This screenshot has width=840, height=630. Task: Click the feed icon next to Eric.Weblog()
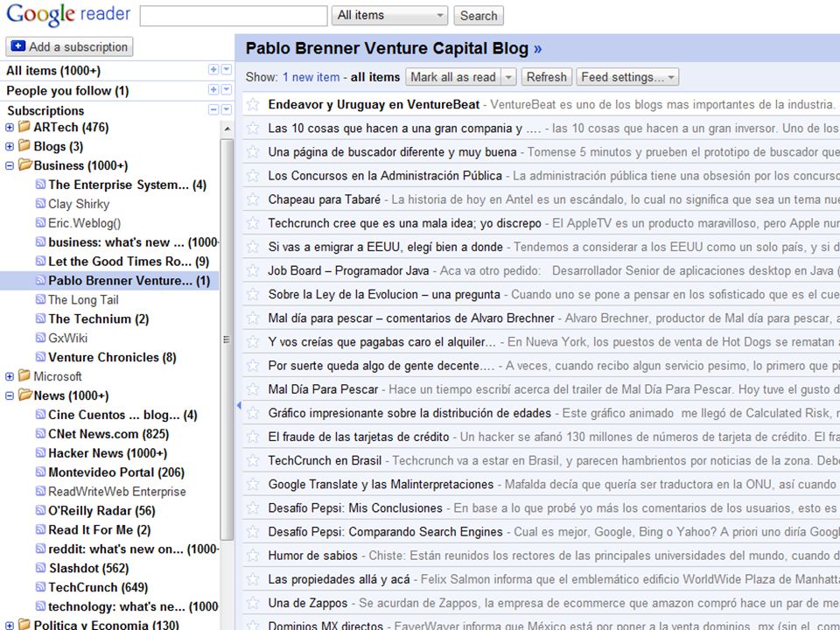click(x=40, y=223)
